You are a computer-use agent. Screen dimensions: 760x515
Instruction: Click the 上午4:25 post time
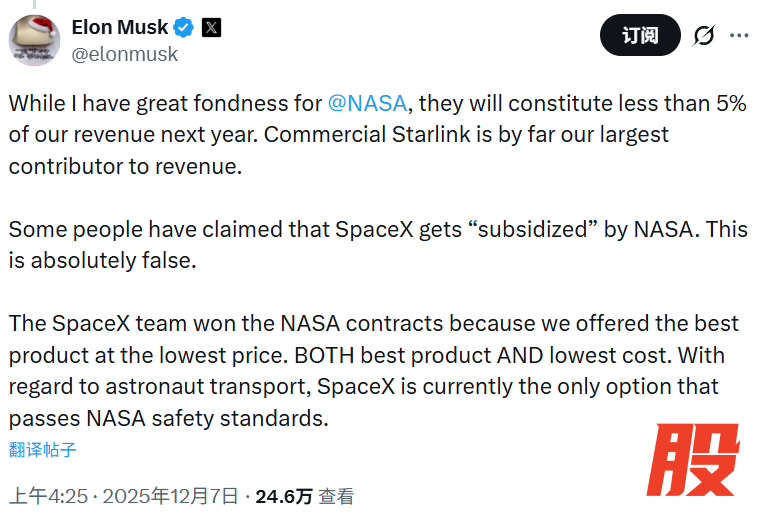pyautogui.click(x=48, y=496)
